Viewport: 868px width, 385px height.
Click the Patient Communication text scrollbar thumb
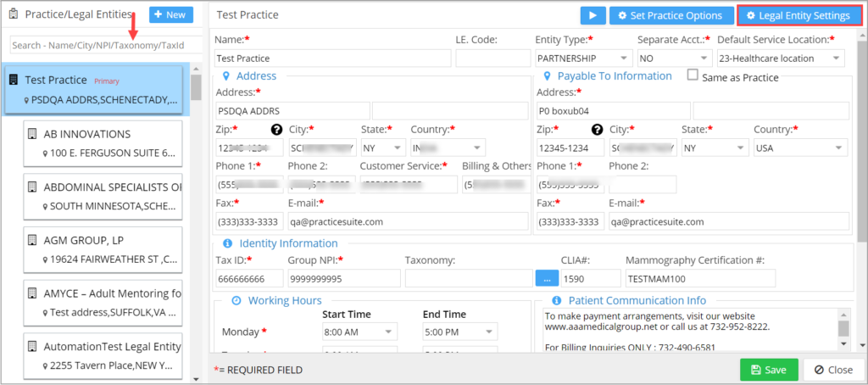843,328
